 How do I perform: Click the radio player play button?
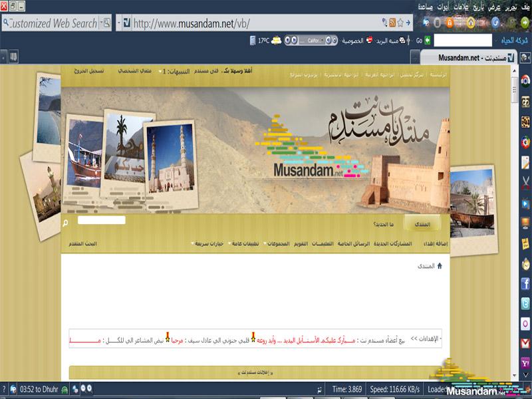[294, 41]
